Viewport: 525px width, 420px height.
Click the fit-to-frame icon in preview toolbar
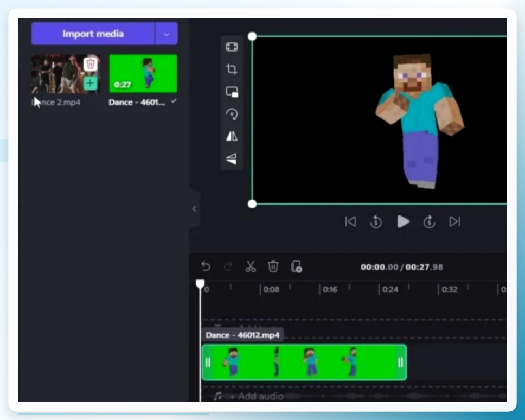pyautogui.click(x=232, y=47)
